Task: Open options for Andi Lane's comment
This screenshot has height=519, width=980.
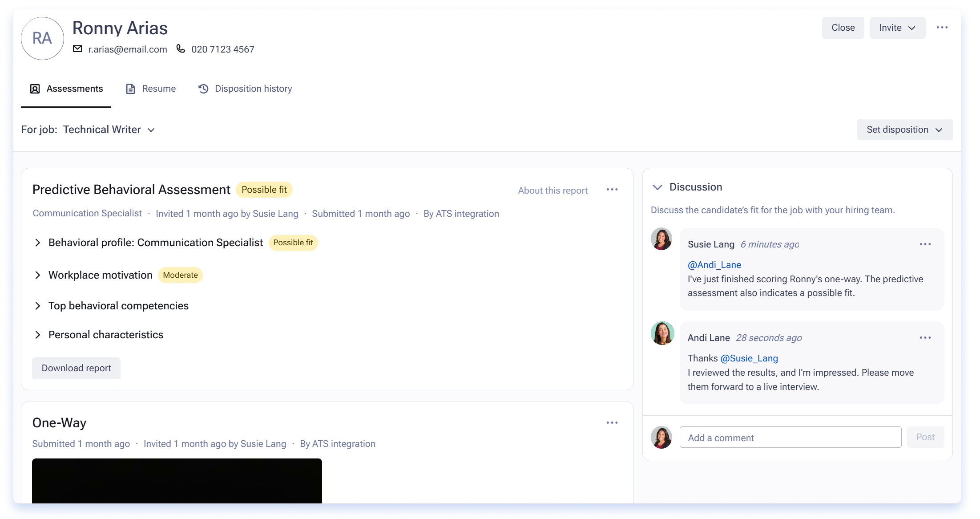Action: click(925, 338)
